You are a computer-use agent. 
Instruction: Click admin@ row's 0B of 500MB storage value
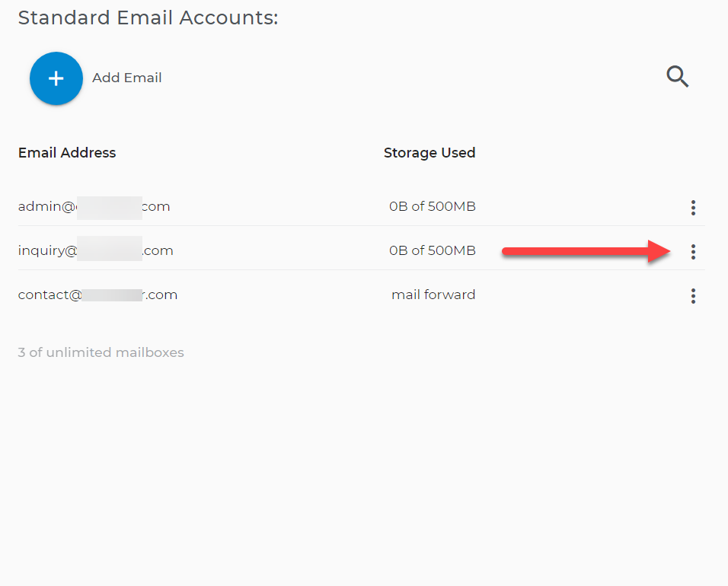pyautogui.click(x=432, y=206)
